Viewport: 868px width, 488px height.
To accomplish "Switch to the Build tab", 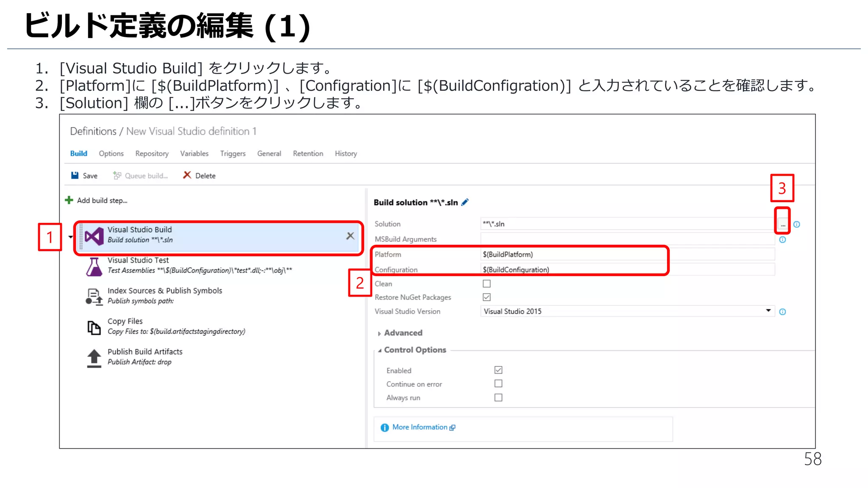I will (x=79, y=153).
